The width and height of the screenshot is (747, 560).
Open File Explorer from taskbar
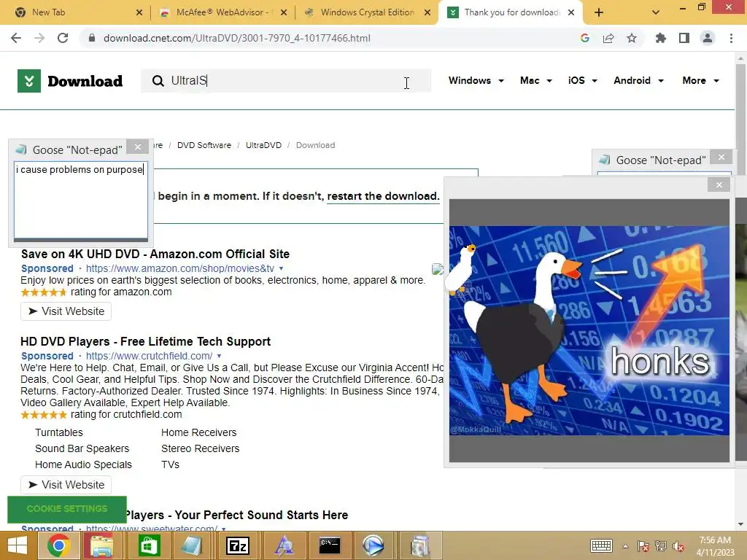(x=101, y=545)
